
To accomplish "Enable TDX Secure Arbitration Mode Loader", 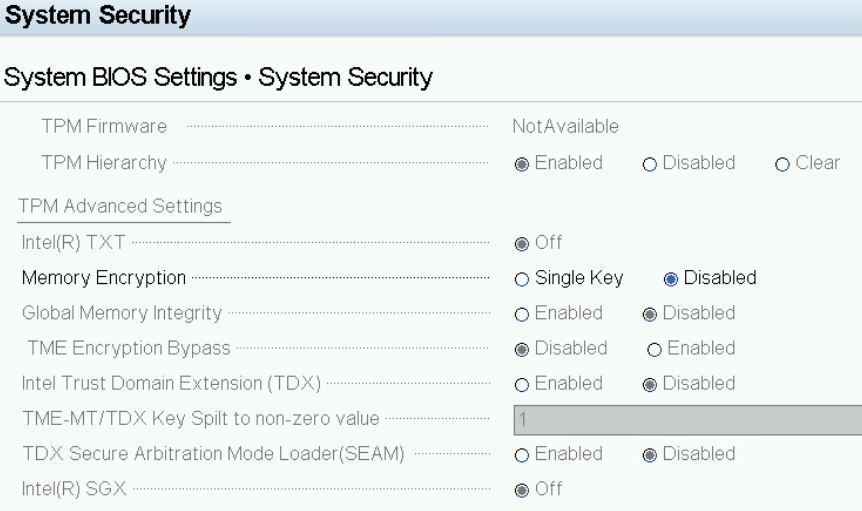I will point(522,455).
